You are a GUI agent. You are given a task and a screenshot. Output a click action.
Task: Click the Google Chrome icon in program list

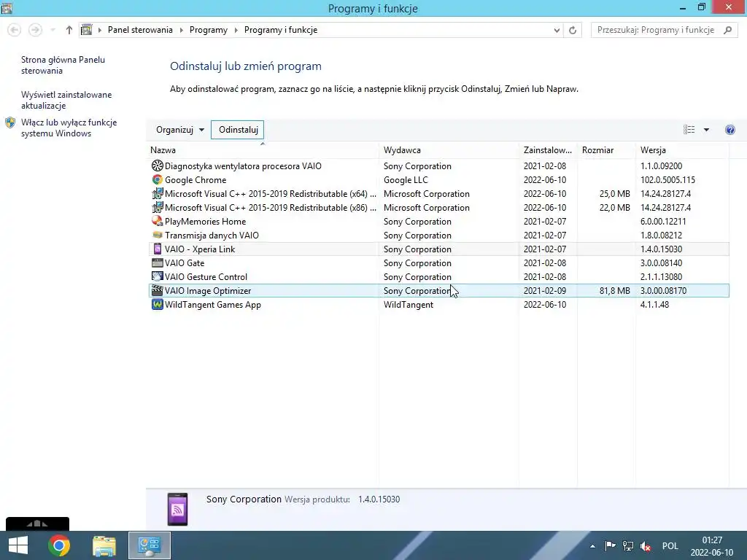[x=158, y=179]
